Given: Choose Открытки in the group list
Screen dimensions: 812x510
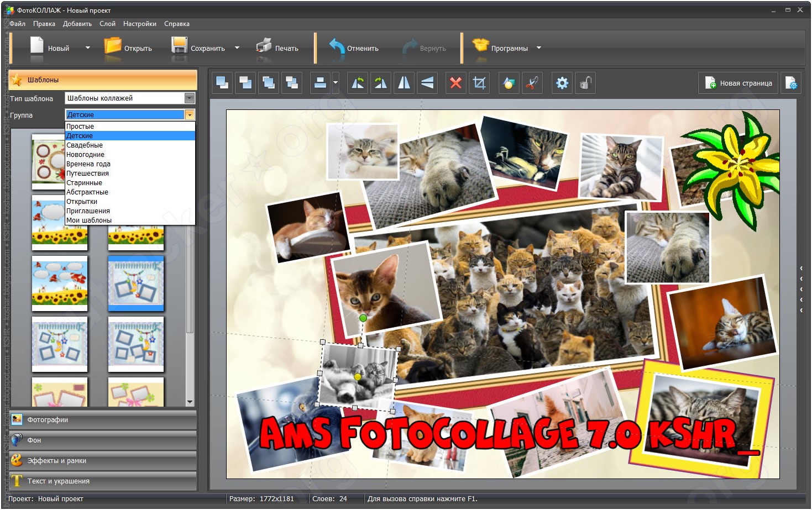Looking at the screenshot, I should pos(130,202).
